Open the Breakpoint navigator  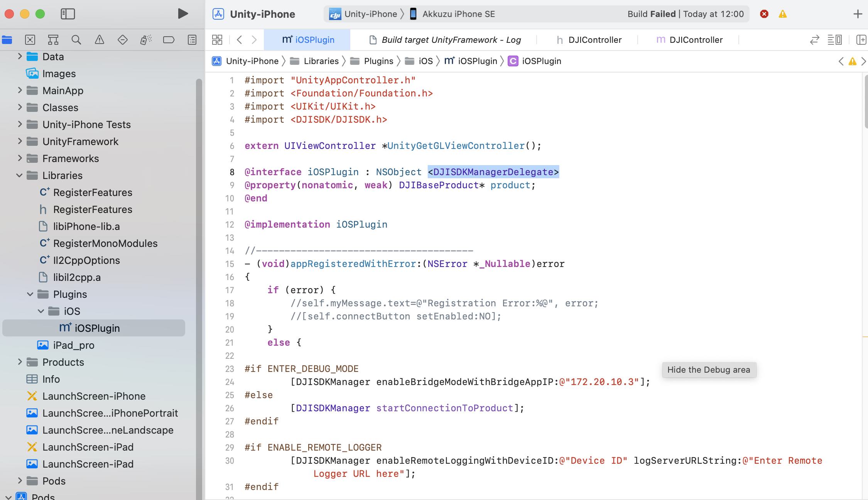point(169,40)
